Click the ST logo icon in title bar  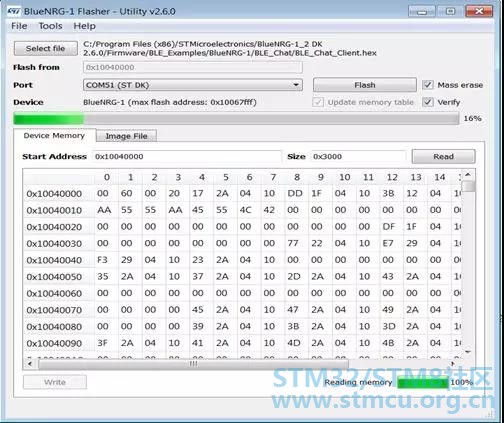tap(14, 11)
